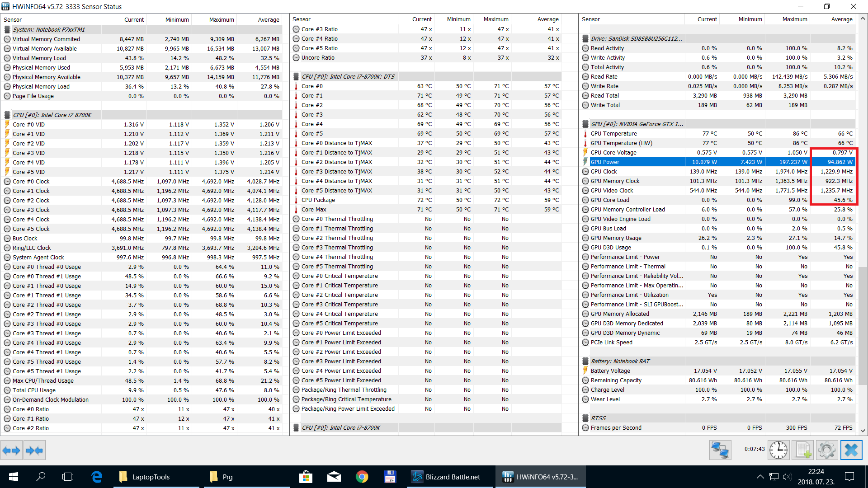Open the floppy disk app on the taskbar
868x488 pixels.
tap(390, 477)
